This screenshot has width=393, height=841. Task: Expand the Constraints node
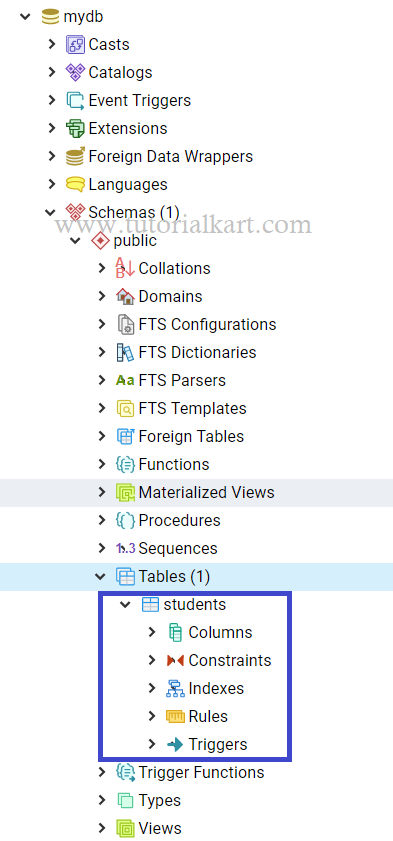point(152,660)
